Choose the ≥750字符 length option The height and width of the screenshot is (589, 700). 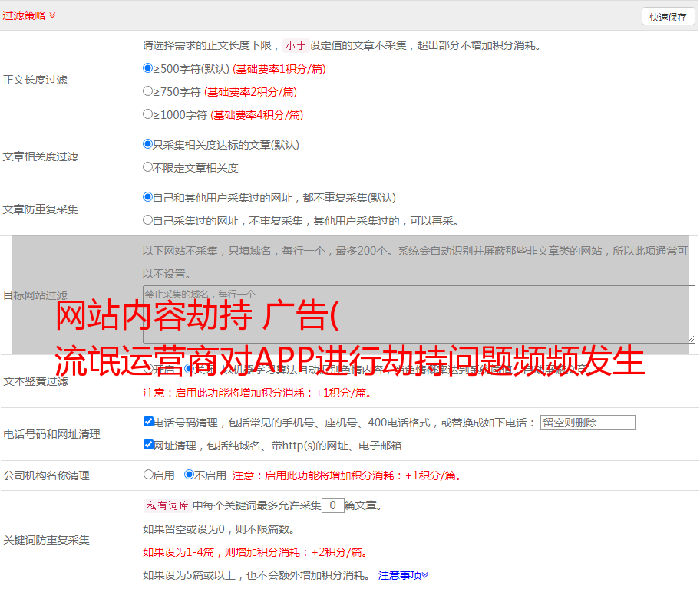[148, 91]
